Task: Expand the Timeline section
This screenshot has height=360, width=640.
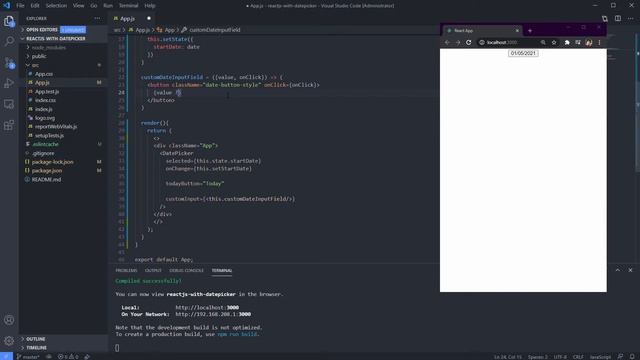Action: [x=36, y=348]
